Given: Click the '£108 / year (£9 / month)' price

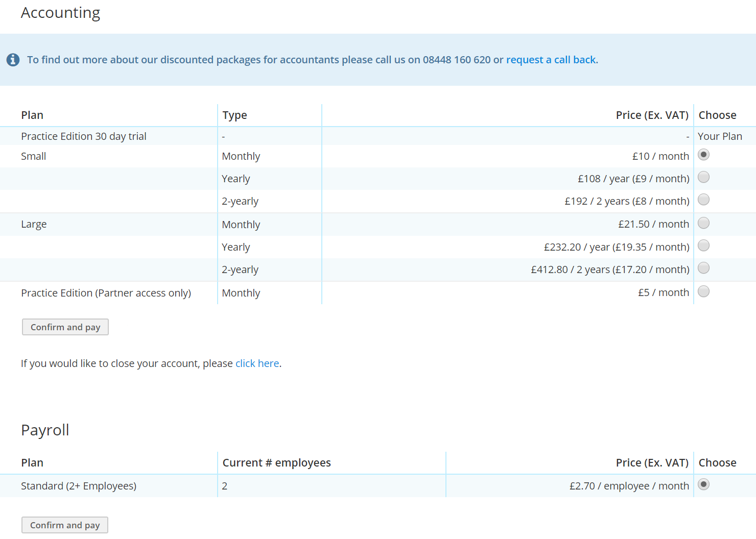Looking at the screenshot, I should (633, 179).
